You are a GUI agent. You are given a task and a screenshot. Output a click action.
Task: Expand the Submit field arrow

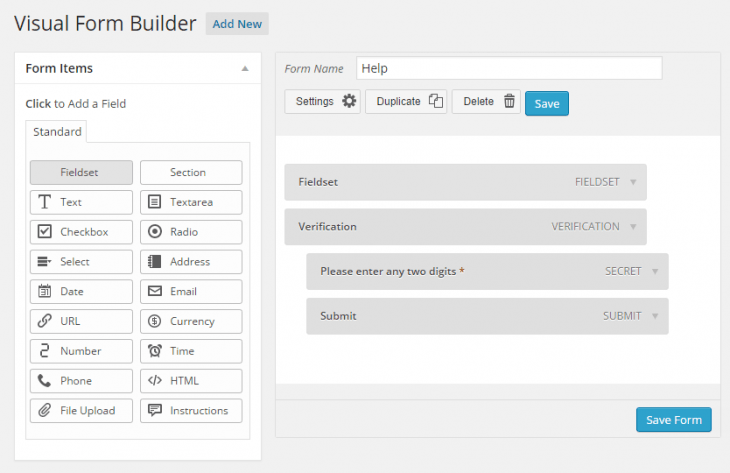coord(655,316)
